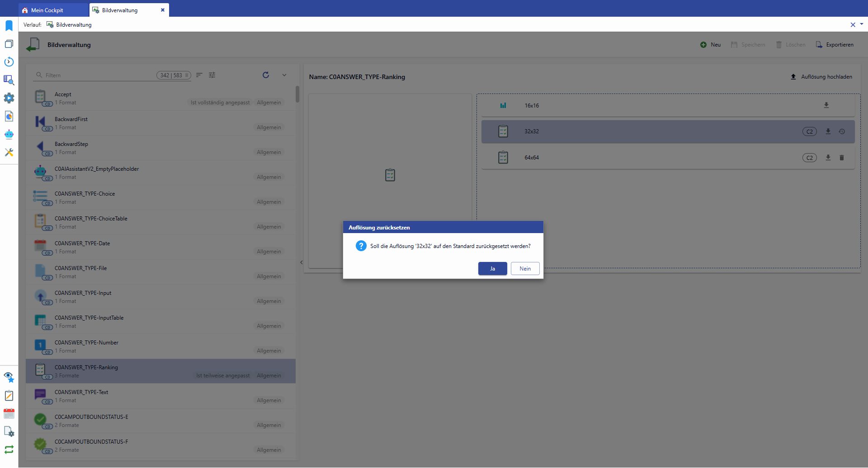868x468 pixels.
Task: Select the 16x16 resolution row
Action: pos(668,105)
